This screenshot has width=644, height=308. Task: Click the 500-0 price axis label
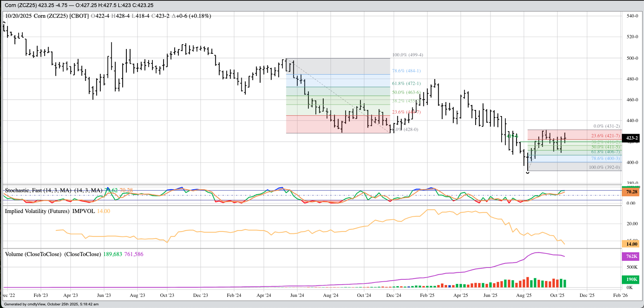point(632,58)
